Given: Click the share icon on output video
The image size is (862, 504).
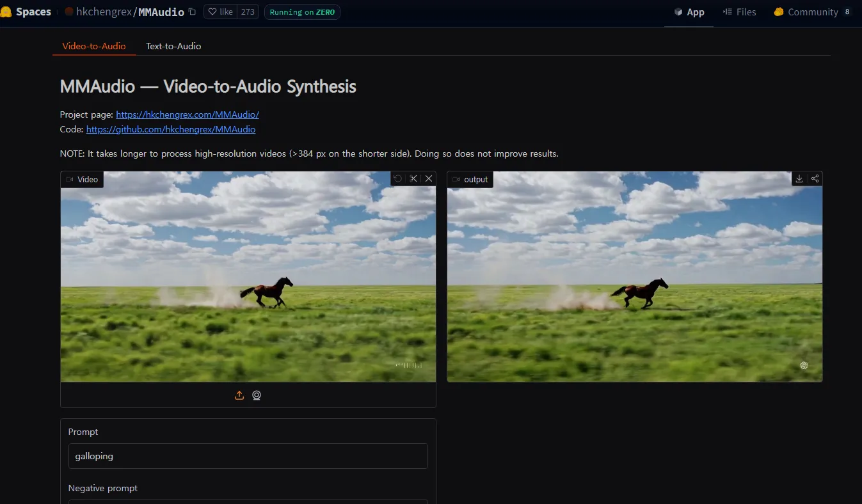Looking at the screenshot, I should (x=815, y=179).
